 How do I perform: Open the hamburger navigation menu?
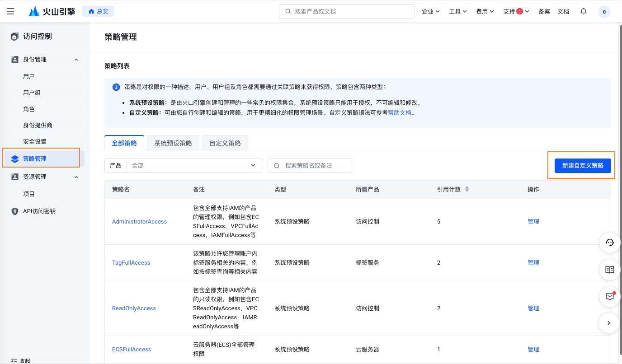[x=10, y=11]
